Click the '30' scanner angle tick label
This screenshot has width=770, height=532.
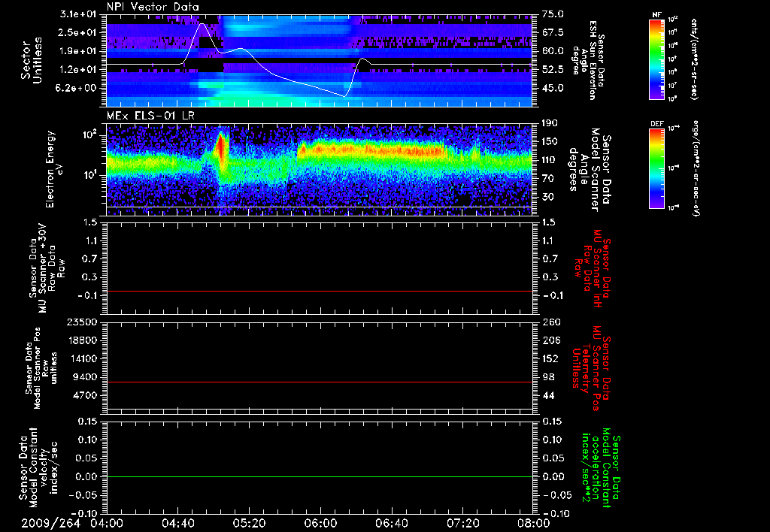point(548,197)
